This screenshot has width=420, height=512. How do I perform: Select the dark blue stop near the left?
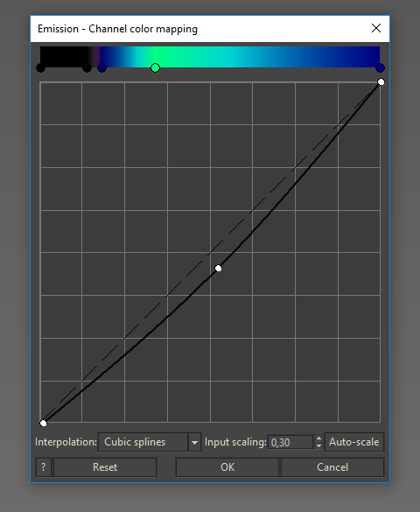(101, 68)
